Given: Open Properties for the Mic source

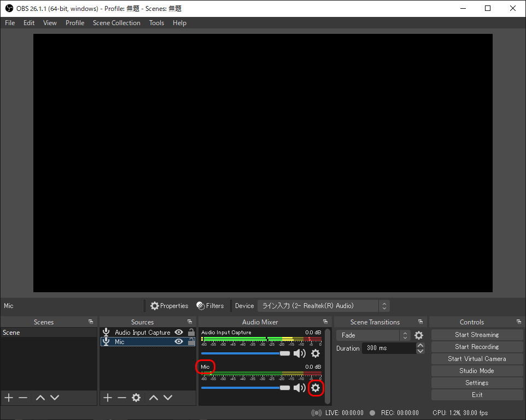Looking at the screenshot, I should (x=170, y=306).
